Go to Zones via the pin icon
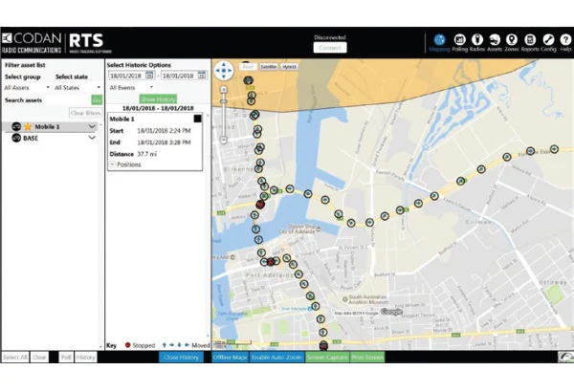Viewport: 574px width, 392px height. [x=512, y=40]
